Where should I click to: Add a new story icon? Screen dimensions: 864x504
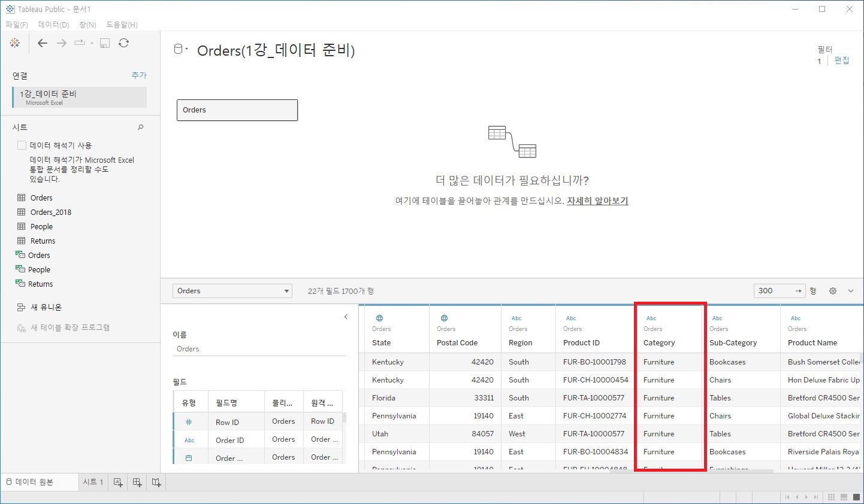pyautogui.click(x=156, y=482)
